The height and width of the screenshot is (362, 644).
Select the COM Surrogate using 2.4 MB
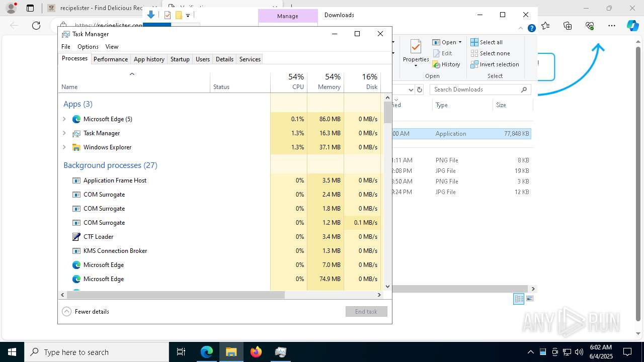tap(220, 195)
